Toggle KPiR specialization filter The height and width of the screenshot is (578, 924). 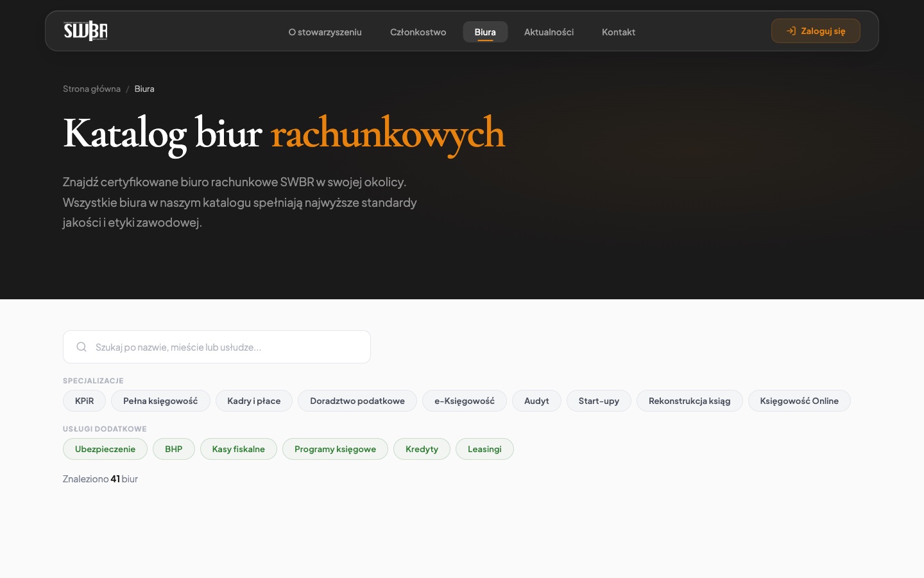(84, 401)
